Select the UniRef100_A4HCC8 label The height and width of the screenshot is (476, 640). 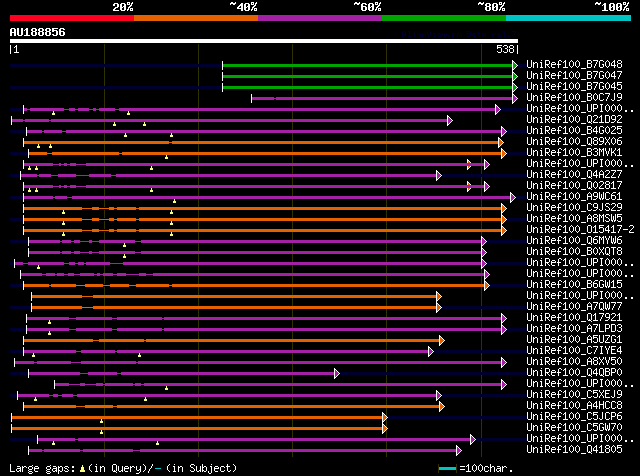pos(574,406)
